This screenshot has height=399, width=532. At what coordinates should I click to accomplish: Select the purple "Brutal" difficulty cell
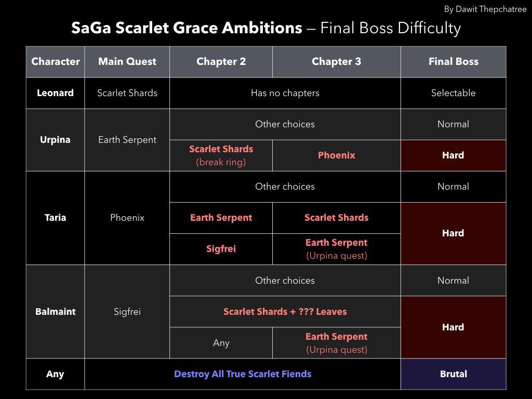[x=453, y=374]
